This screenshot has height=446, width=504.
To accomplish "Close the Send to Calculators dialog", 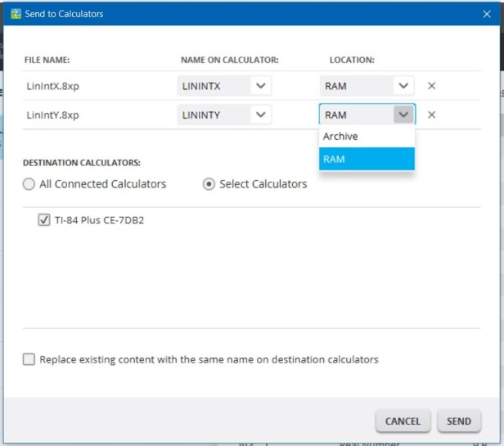I will (487, 14).
